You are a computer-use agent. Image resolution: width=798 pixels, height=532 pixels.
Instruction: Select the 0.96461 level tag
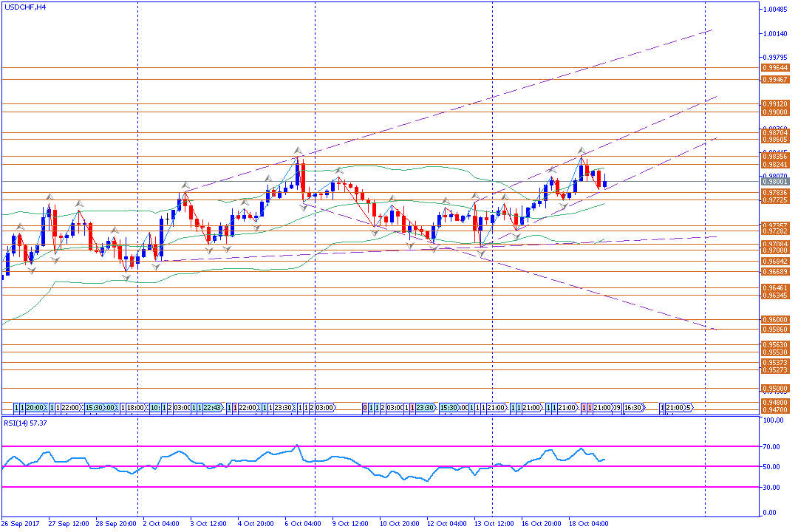click(775, 288)
